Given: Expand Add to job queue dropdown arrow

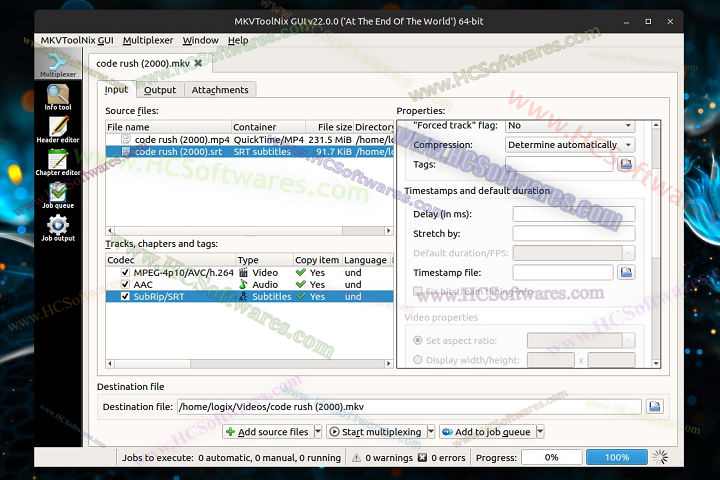Looking at the screenshot, I should (x=540, y=431).
